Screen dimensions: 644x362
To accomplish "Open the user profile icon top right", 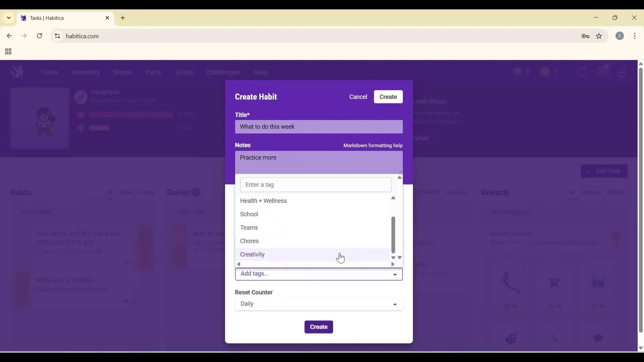I will 622,72.
